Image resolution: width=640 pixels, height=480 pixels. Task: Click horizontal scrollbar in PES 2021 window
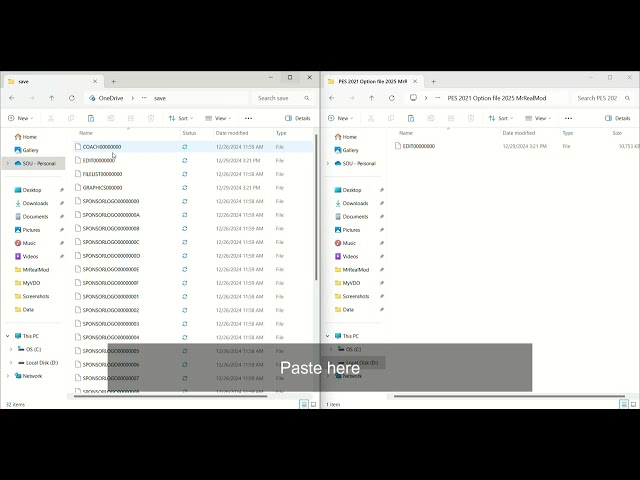[x=509, y=396]
